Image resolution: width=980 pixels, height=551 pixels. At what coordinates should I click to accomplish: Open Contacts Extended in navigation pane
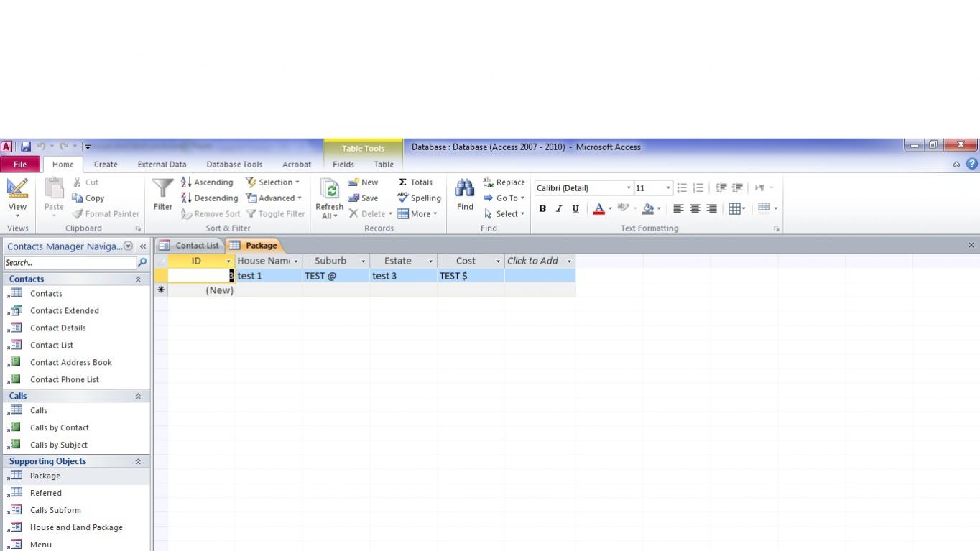coord(65,311)
